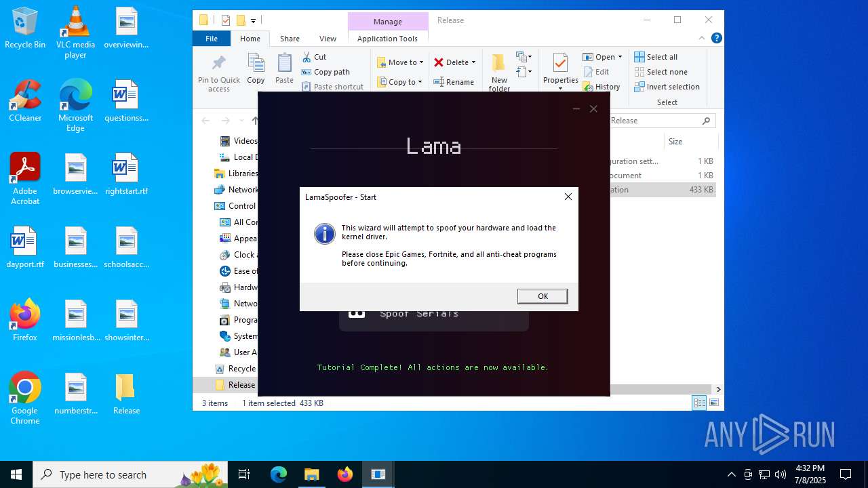Click the horizontal scrollbar right arrow
Viewport: 868px width, 488px height.
point(718,389)
